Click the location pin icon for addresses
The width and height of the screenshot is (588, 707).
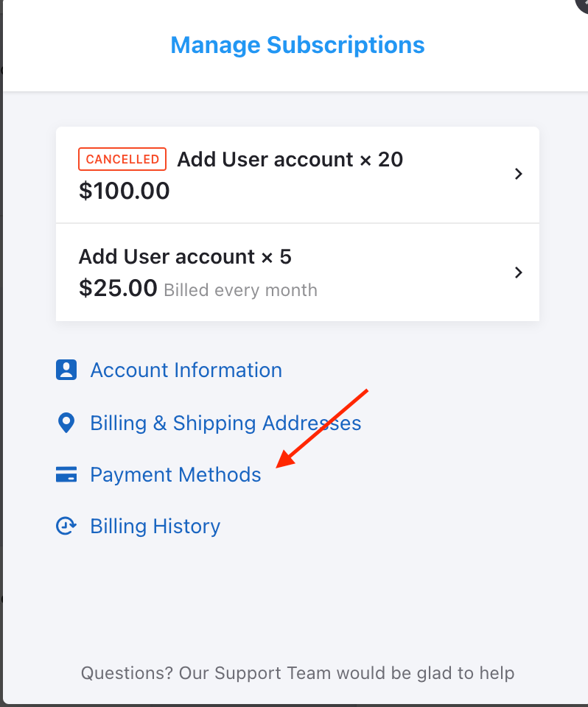click(66, 423)
